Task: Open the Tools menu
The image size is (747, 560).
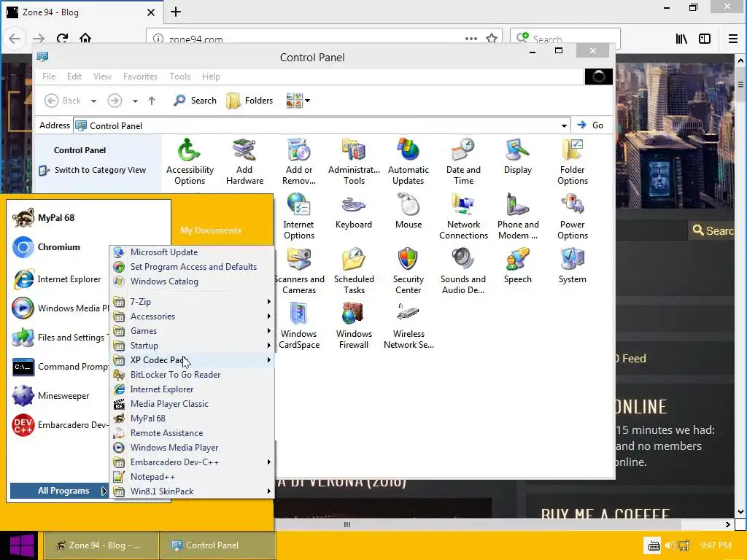Action: tap(179, 76)
